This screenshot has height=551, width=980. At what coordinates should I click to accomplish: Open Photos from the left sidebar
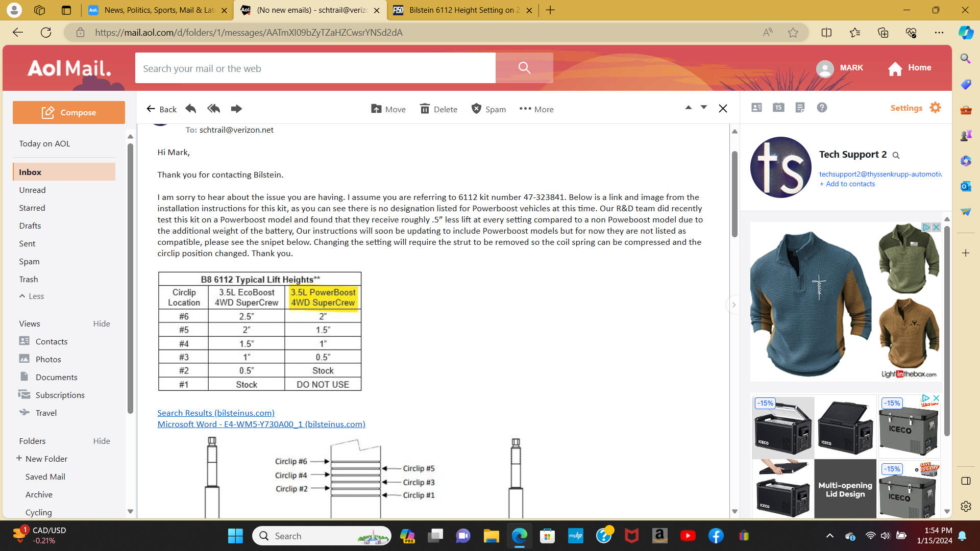47,359
